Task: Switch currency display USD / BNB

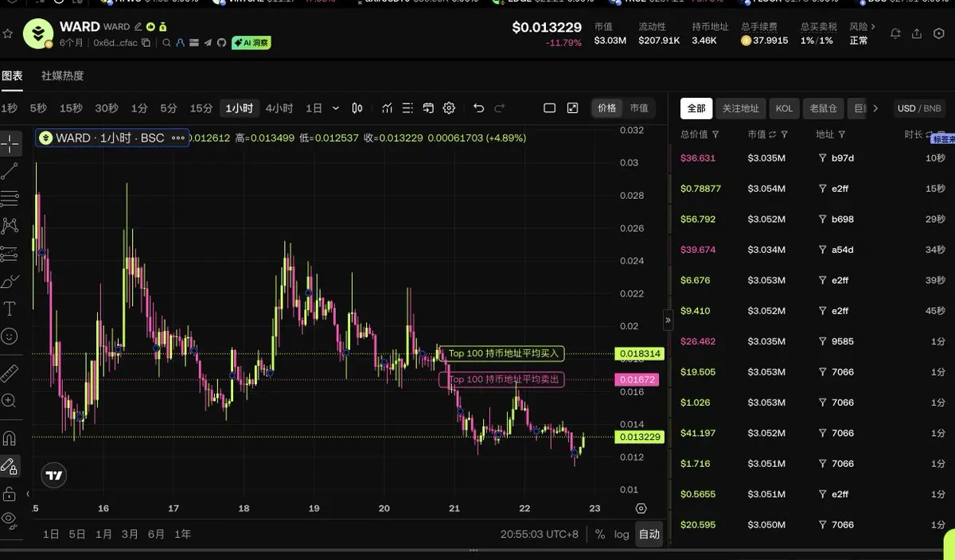Action: (919, 108)
